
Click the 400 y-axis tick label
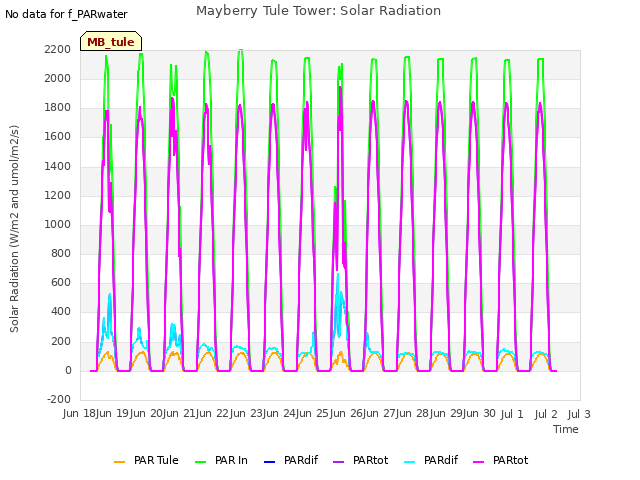tap(61, 312)
